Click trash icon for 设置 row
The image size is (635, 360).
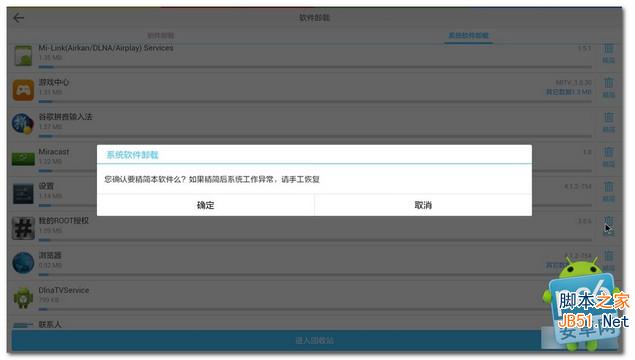pos(608,187)
